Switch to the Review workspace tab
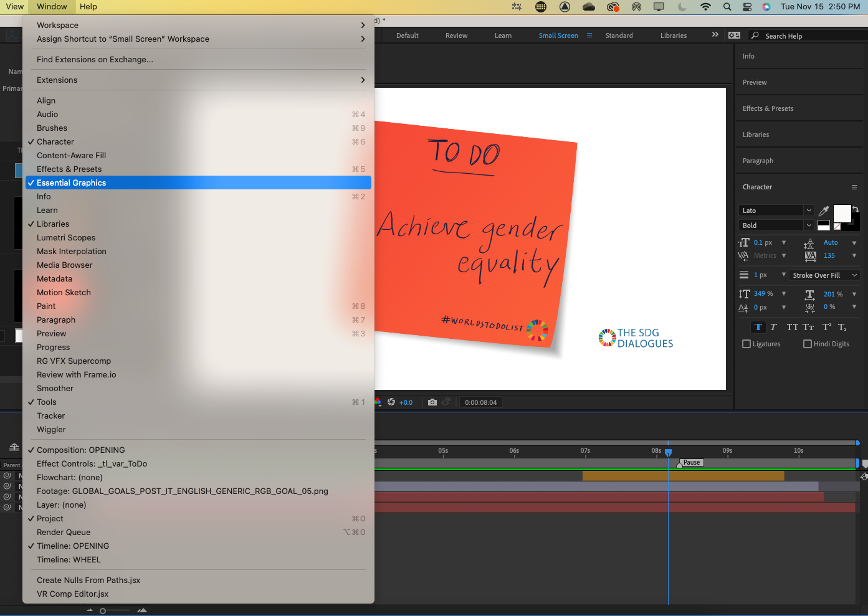 pyautogui.click(x=456, y=36)
